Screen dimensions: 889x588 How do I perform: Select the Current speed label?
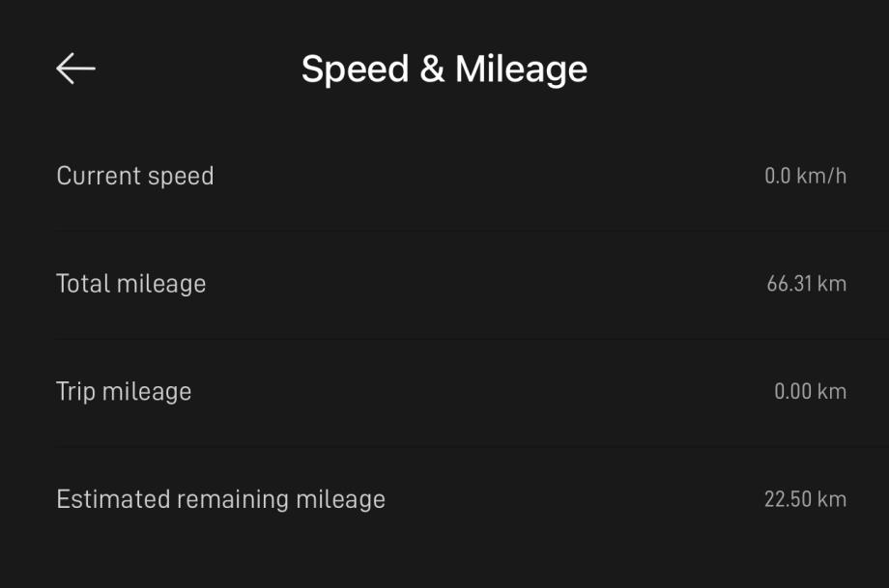[135, 177]
